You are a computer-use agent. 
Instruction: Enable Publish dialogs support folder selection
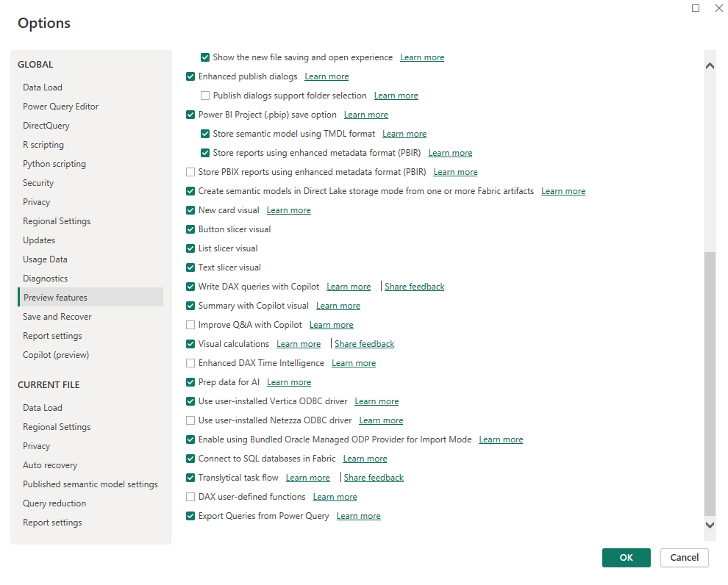click(204, 95)
